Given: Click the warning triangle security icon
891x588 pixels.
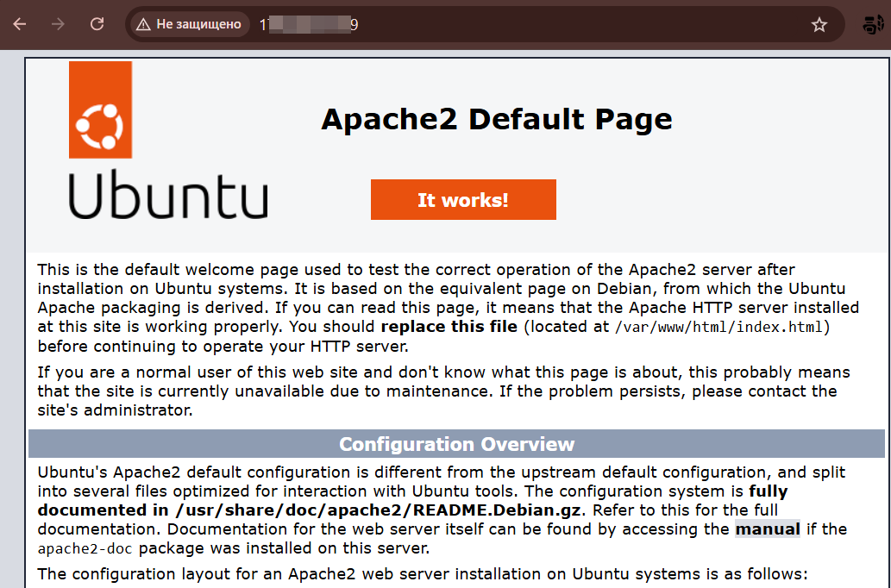Looking at the screenshot, I should tap(143, 24).
